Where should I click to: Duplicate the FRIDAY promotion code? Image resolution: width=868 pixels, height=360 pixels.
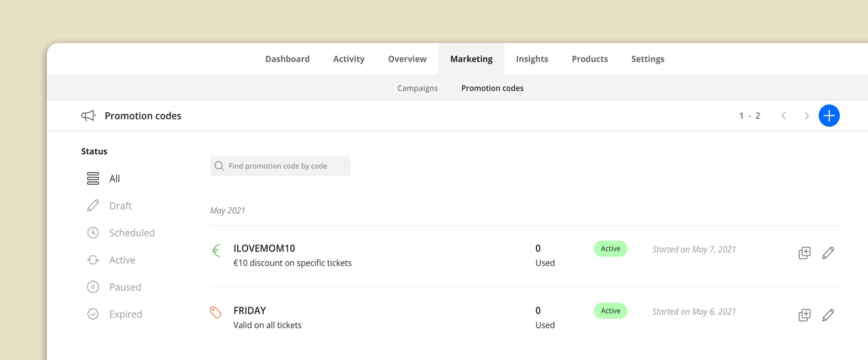pos(804,315)
